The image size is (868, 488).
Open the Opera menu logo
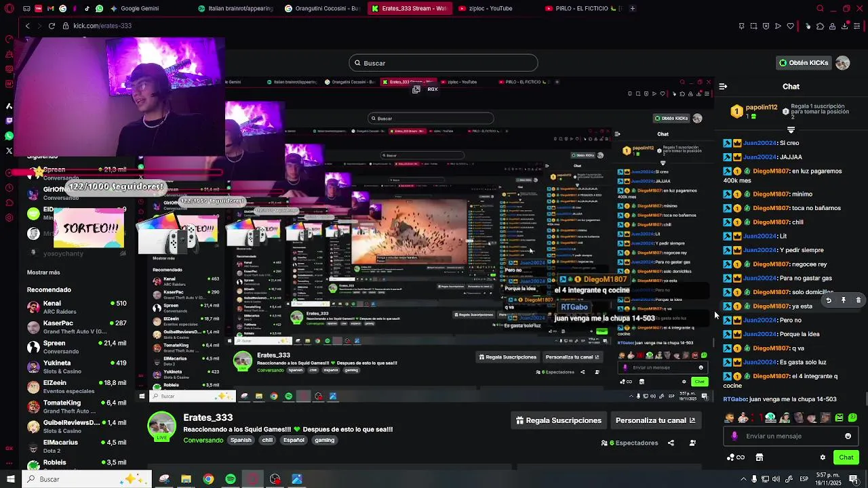tap(9, 8)
